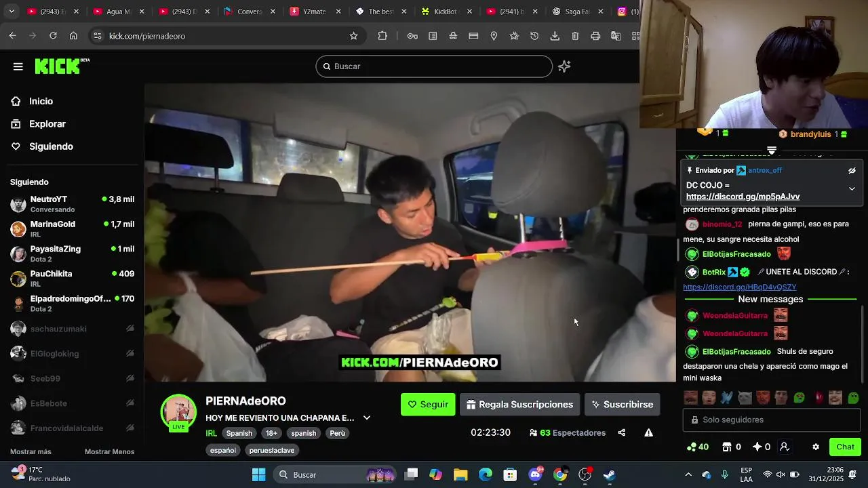Click Mostrar más in sidebar

tap(31, 452)
